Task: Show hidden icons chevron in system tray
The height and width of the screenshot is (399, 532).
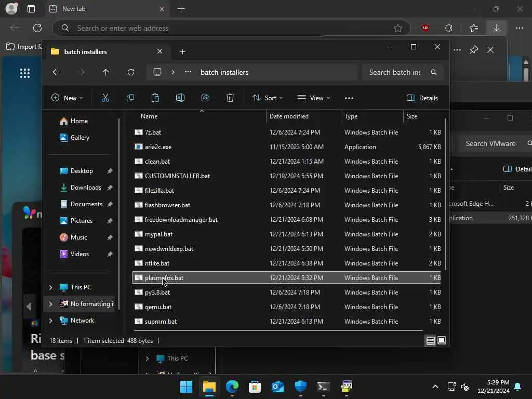Action: coord(435,387)
